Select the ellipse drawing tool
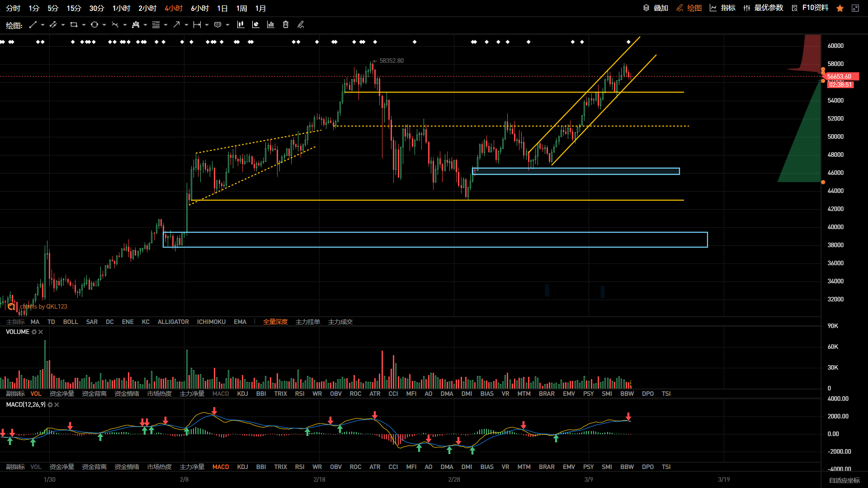Viewport: 868px width, 488px height. tap(94, 25)
